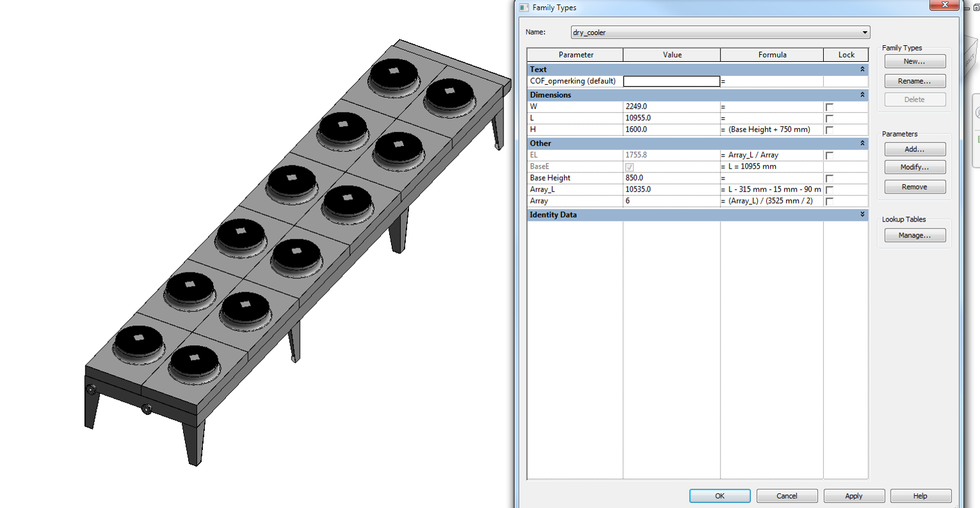Image resolution: width=980 pixels, height=508 pixels.
Task: Click the BaseE formula L = 10955 mm
Action: pyautogui.click(x=752, y=167)
